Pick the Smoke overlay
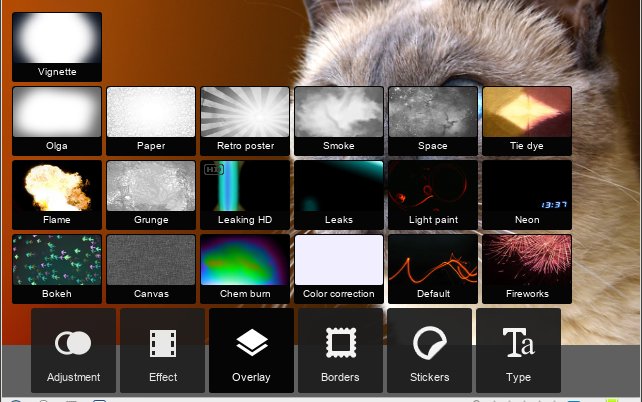 click(x=339, y=121)
